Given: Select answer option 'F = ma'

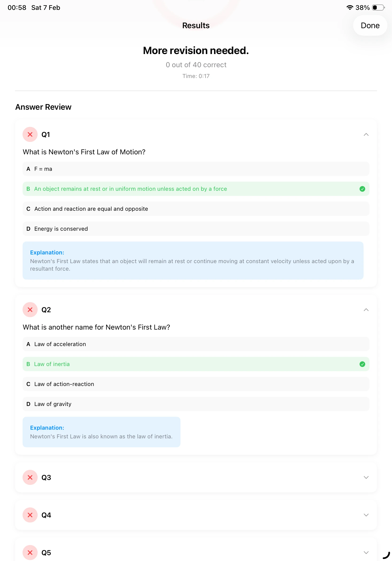Looking at the screenshot, I should click(x=196, y=169).
